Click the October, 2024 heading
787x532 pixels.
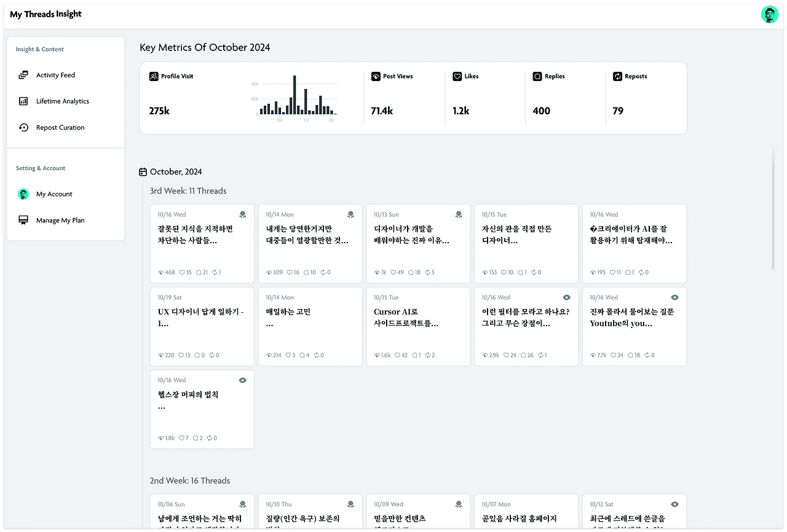(176, 172)
